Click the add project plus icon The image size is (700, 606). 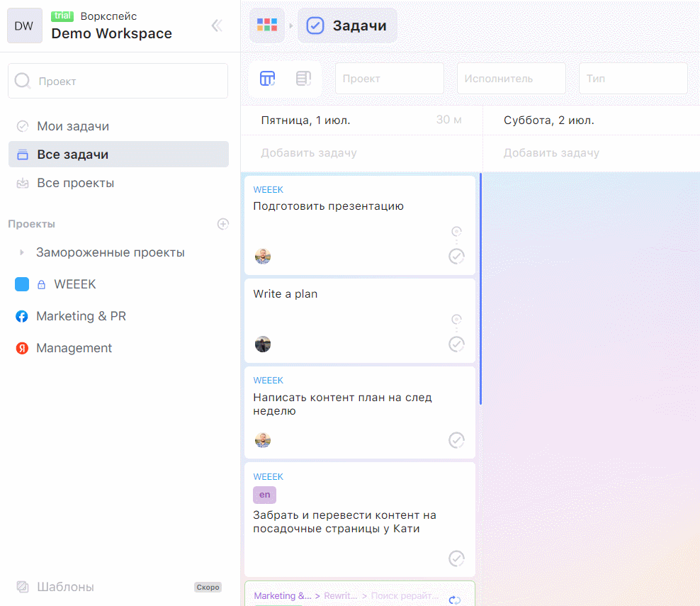coord(222,224)
